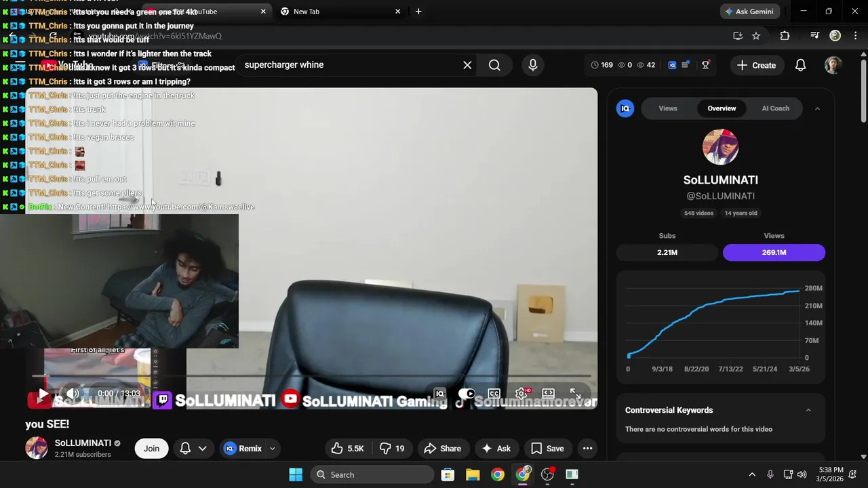868x488 pixels.
Task: Open the more actions ellipsis menu
Action: click(x=587, y=449)
